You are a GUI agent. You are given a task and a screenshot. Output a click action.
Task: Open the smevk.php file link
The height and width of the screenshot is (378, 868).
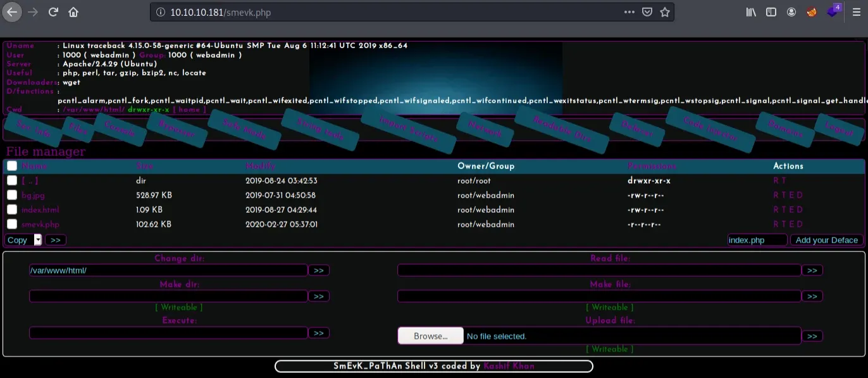click(x=40, y=224)
